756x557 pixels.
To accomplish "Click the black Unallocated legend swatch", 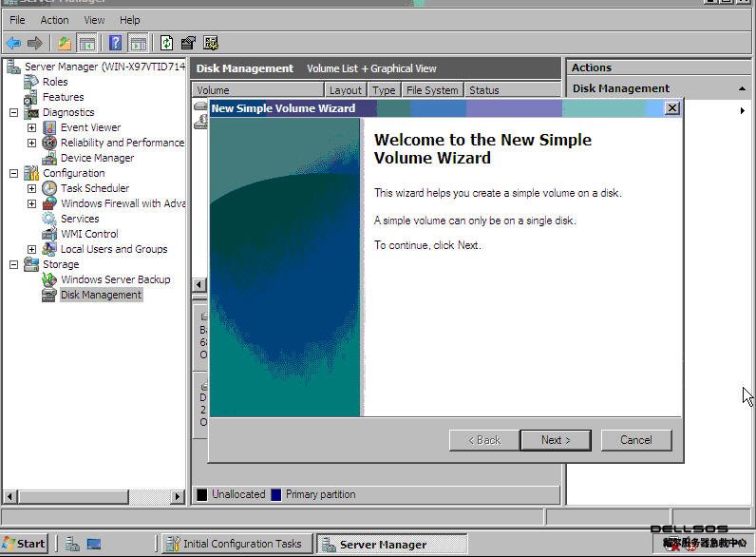I will 202,494.
